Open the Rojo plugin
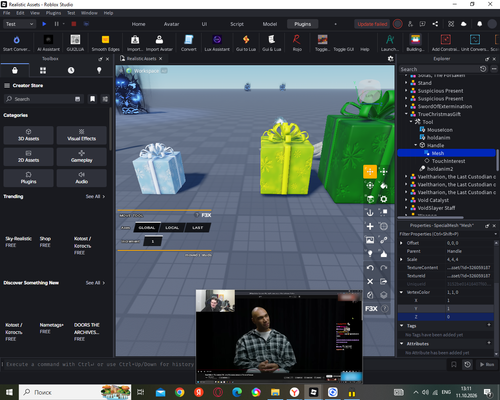The image size is (500, 400). click(297, 43)
